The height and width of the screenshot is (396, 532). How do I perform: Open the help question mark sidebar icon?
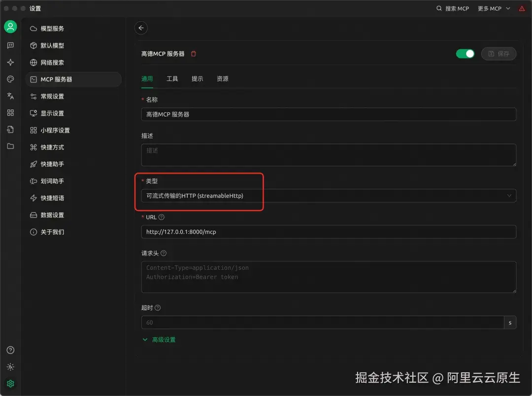pyautogui.click(x=10, y=350)
